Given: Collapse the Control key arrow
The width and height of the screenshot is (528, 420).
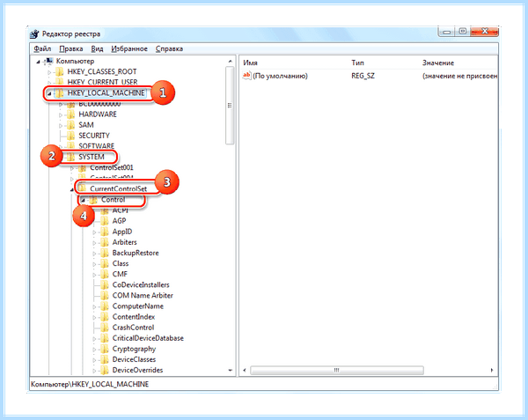Looking at the screenshot, I should pos(84,201).
